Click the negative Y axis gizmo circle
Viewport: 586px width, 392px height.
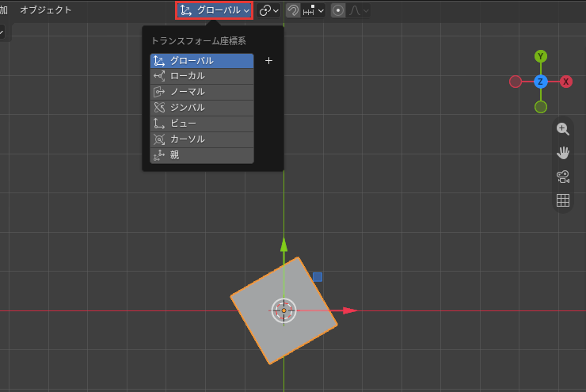tap(540, 107)
